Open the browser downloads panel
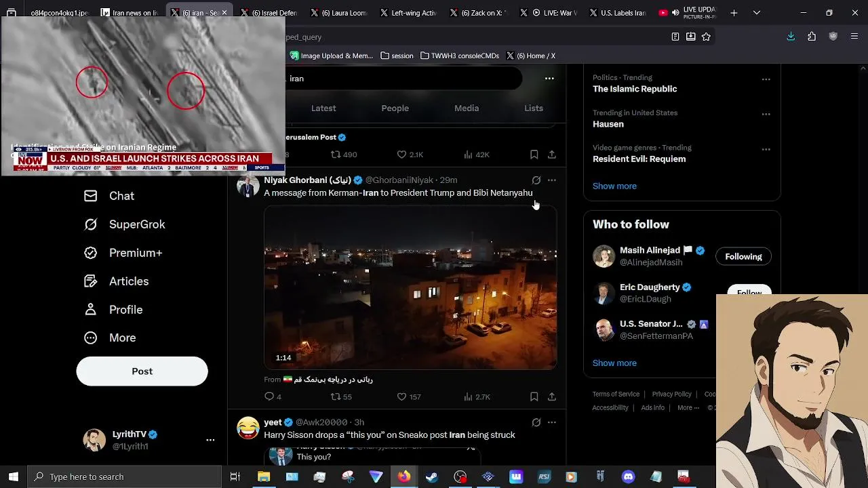868x488 pixels. 791,37
